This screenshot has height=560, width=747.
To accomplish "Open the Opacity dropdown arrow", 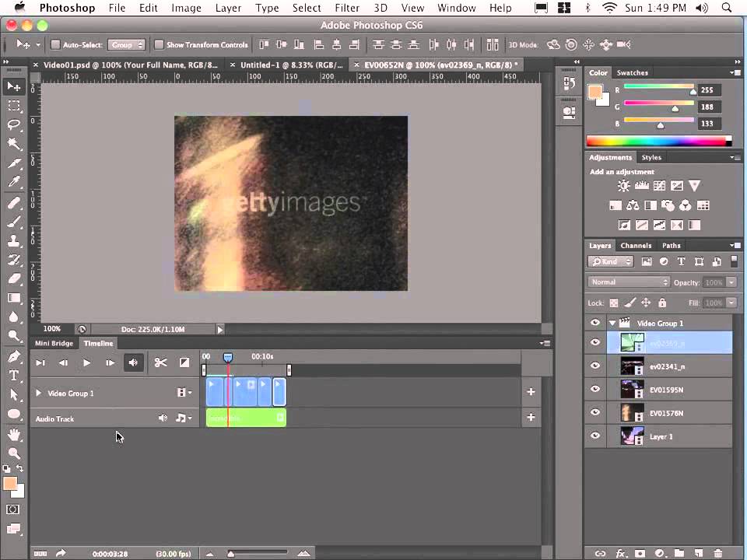I will (731, 282).
